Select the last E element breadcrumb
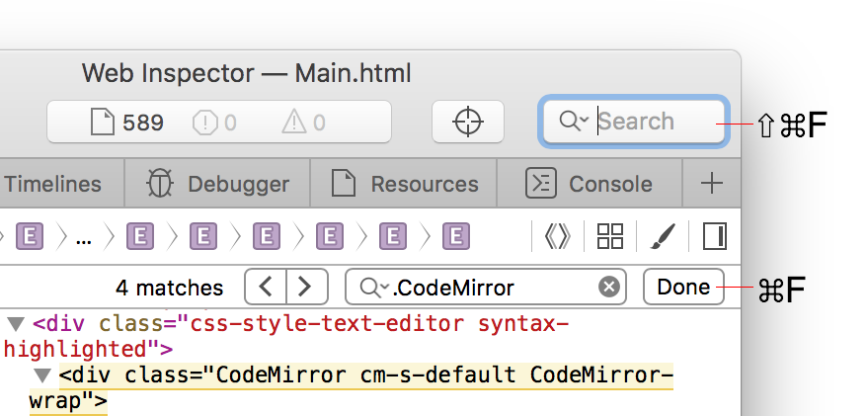Viewport: 868px width, 416px height. pyautogui.click(x=456, y=236)
